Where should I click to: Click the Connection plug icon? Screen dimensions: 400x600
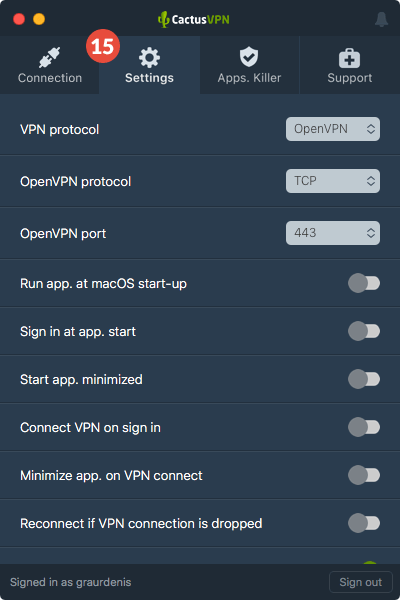50,57
